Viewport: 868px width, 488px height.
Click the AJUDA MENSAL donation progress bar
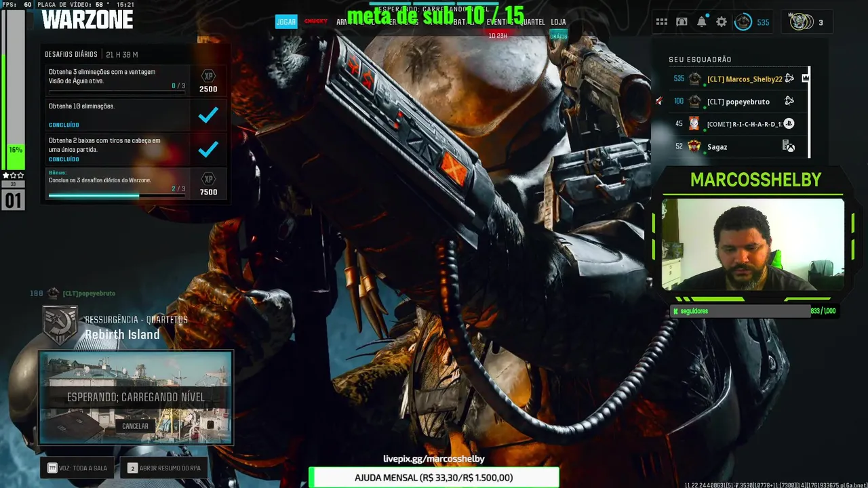(x=434, y=477)
